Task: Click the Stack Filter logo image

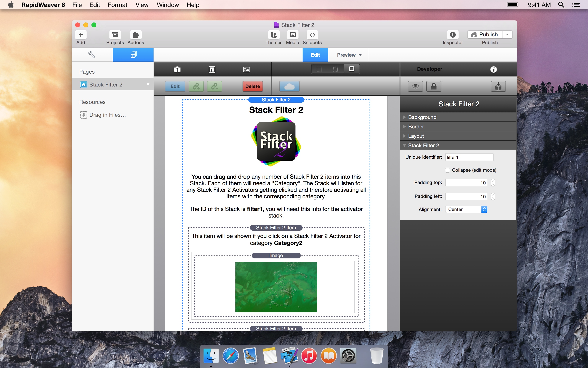Action: pyautogui.click(x=276, y=141)
